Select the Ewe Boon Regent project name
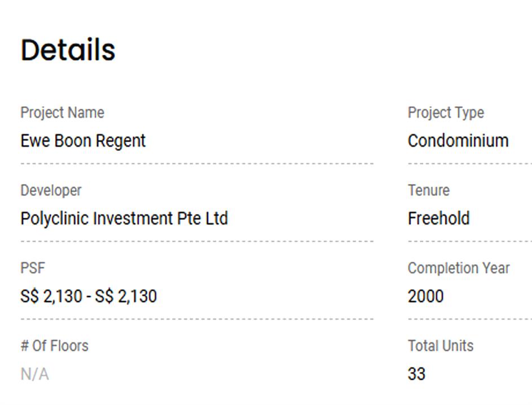 (x=83, y=141)
